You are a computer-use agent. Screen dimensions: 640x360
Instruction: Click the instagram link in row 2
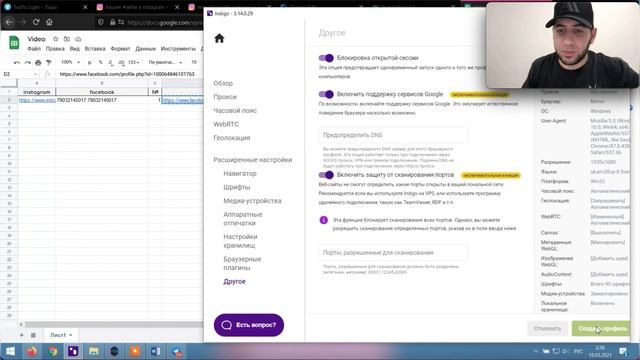coord(37,100)
